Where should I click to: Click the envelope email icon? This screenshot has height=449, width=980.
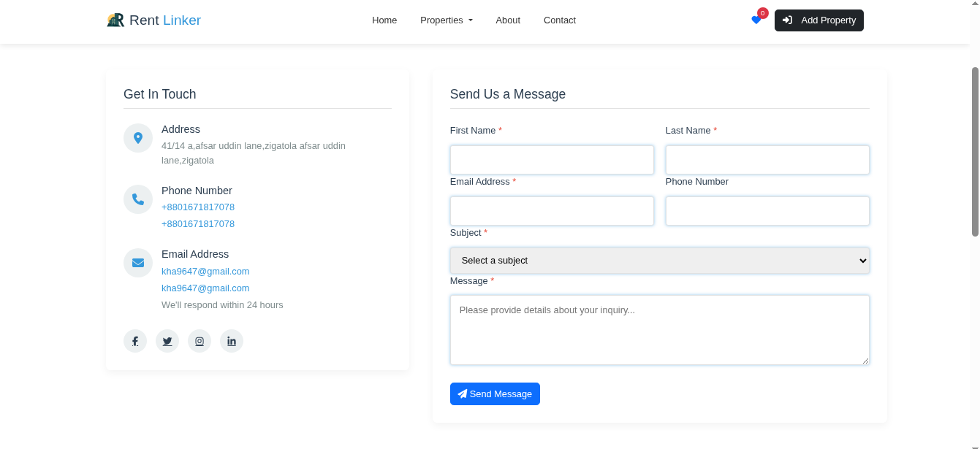coord(138,263)
